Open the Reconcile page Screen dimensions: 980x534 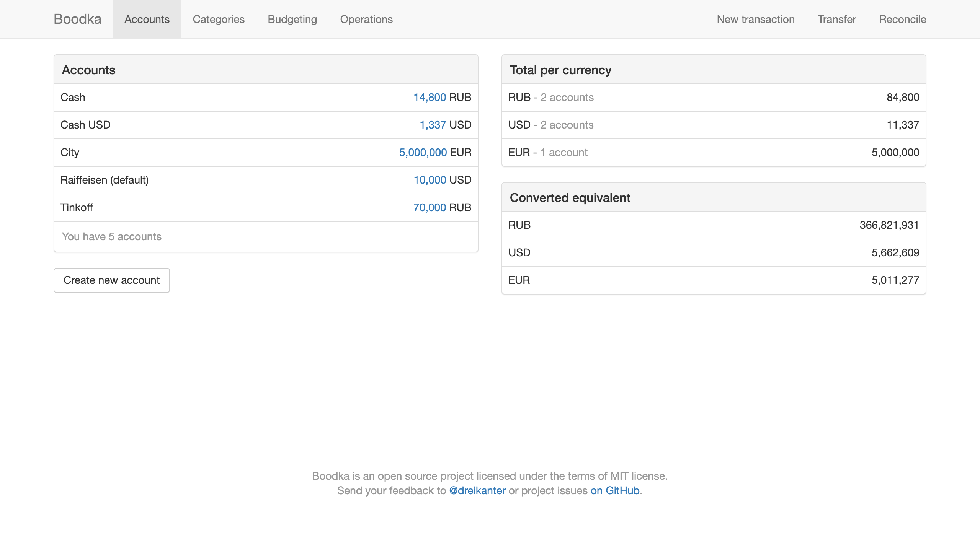pyautogui.click(x=902, y=19)
